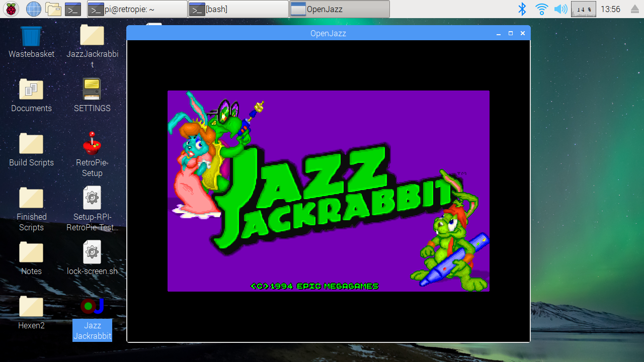Switch to the [bash] terminal window
This screenshot has height=362, width=644.
pyautogui.click(x=238, y=9)
